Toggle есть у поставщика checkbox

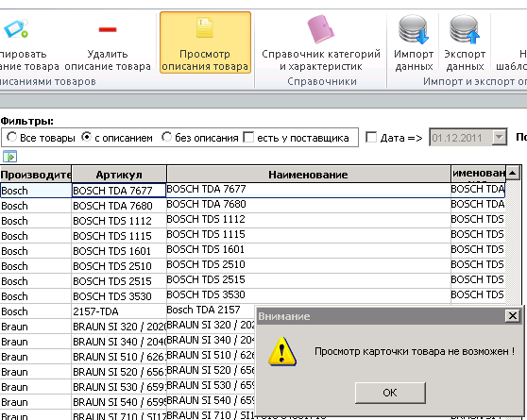pos(248,137)
